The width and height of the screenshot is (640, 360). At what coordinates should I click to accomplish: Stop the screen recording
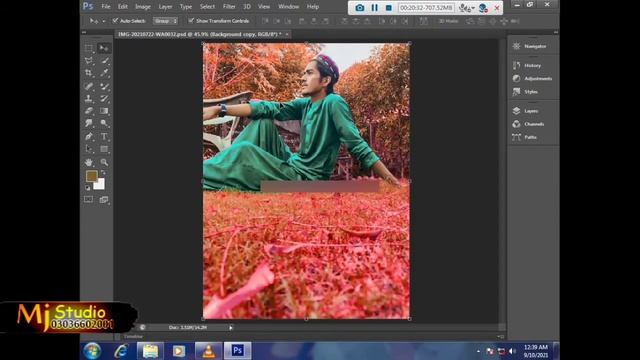389,8
